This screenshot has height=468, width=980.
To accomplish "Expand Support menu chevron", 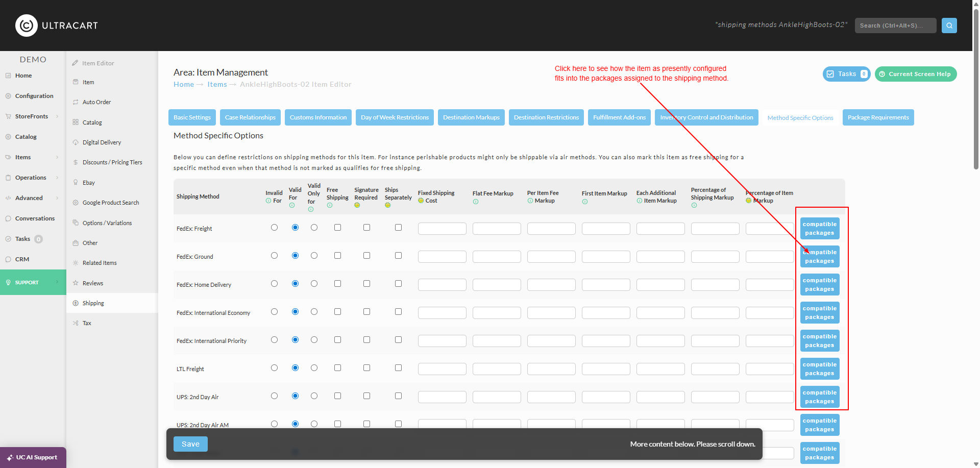I will (x=57, y=282).
